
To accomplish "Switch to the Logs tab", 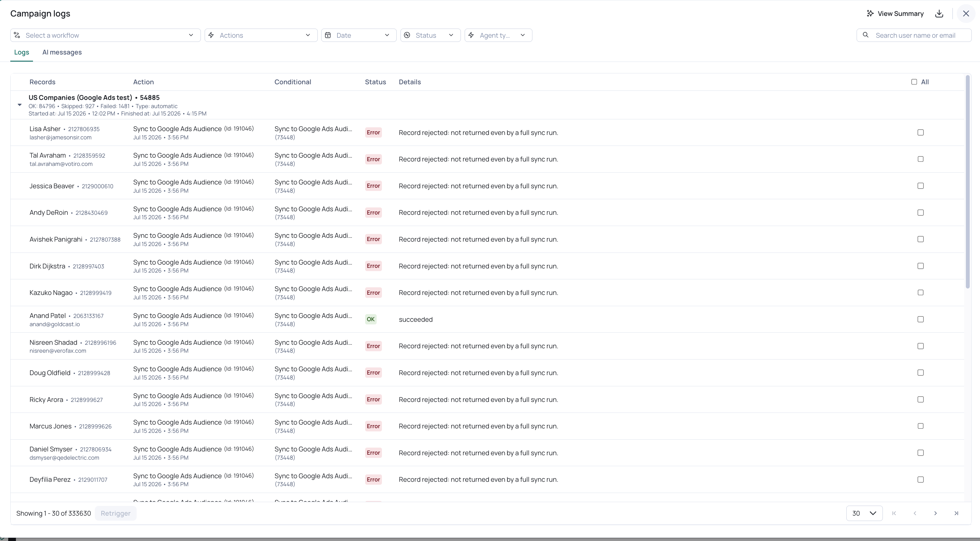I will 22,52.
